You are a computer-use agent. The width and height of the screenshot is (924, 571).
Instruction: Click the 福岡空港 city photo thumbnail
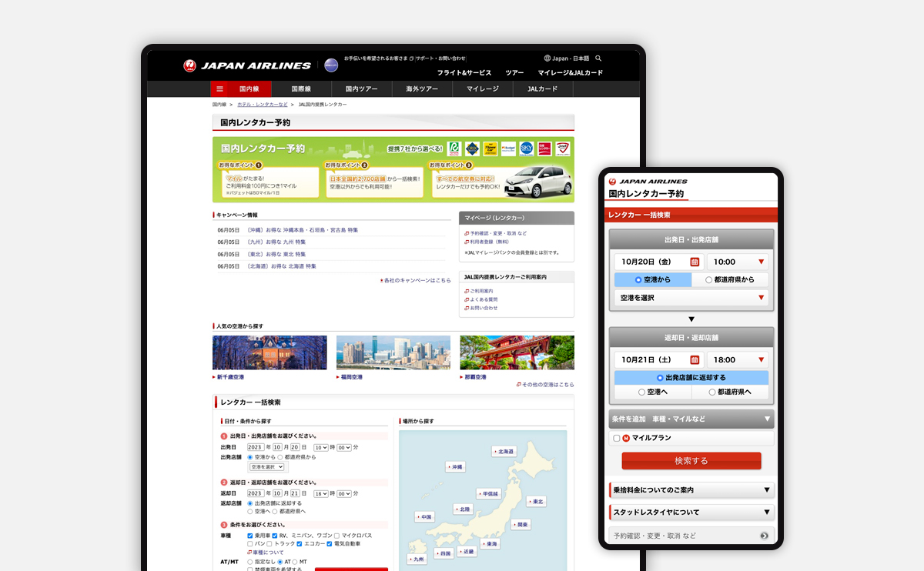[393, 352]
